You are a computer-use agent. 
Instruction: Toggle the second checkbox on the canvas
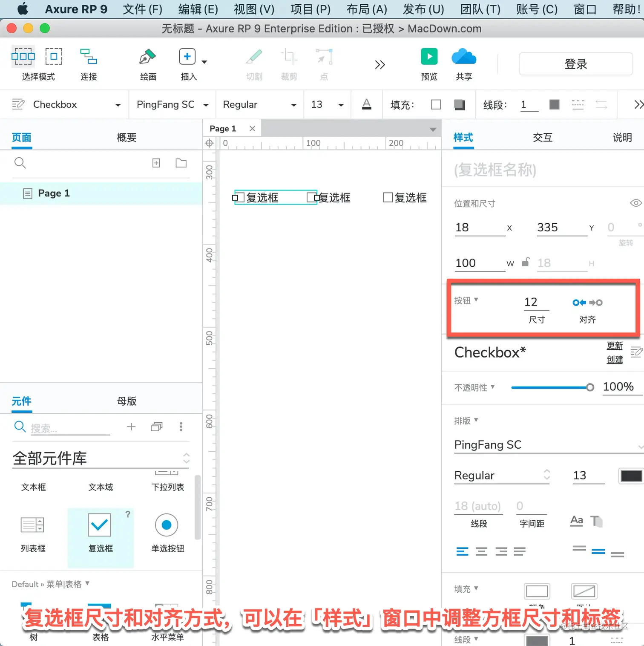312,197
